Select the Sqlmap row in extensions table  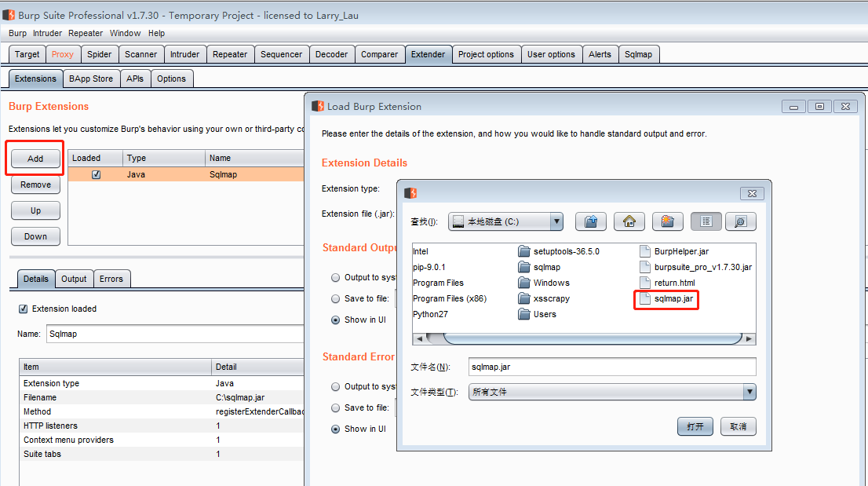pyautogui.click(x=186, y=174)
